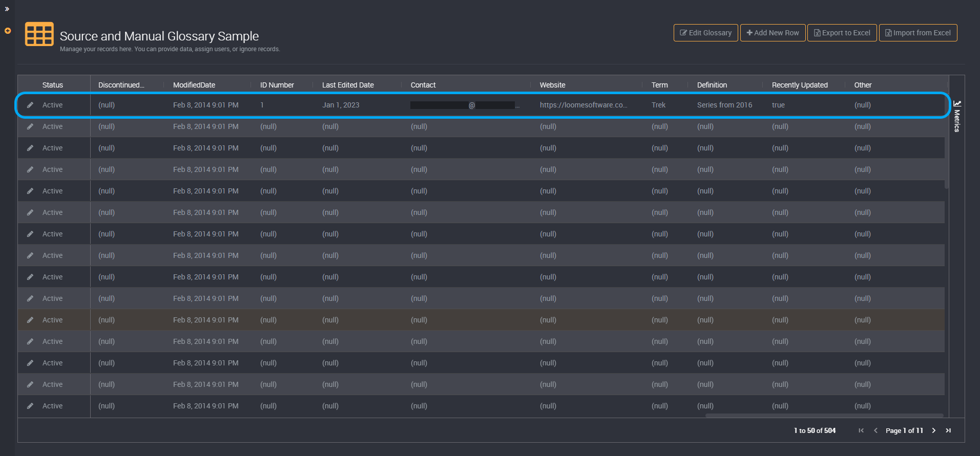Viewport: 980px width, 456px height.
Task: Export the glossary to Excel
Action: 842,33
